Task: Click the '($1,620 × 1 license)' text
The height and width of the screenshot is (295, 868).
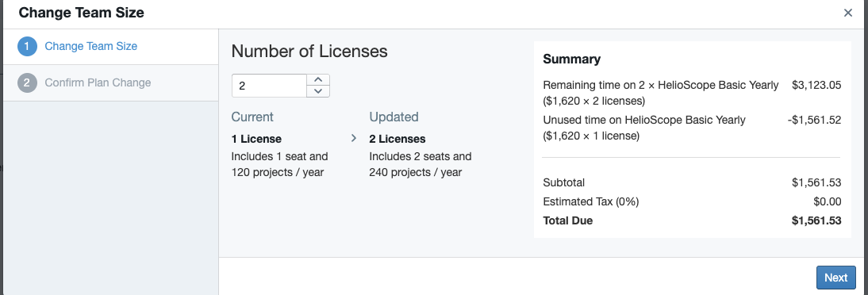Action: tap(591, 136)
